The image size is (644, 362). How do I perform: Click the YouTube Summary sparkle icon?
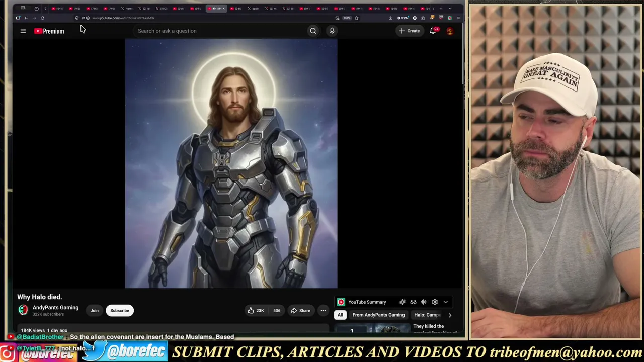pos(403,302)
